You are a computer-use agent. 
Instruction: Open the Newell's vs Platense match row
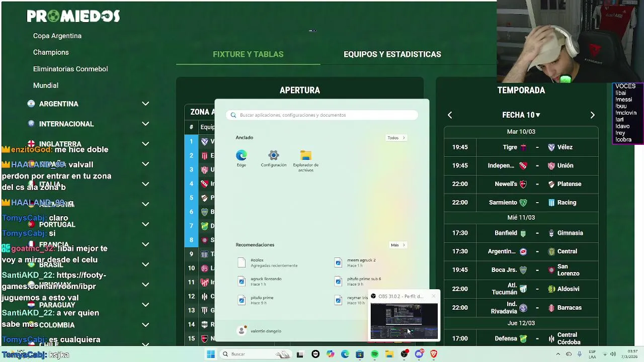click(521, 184)
